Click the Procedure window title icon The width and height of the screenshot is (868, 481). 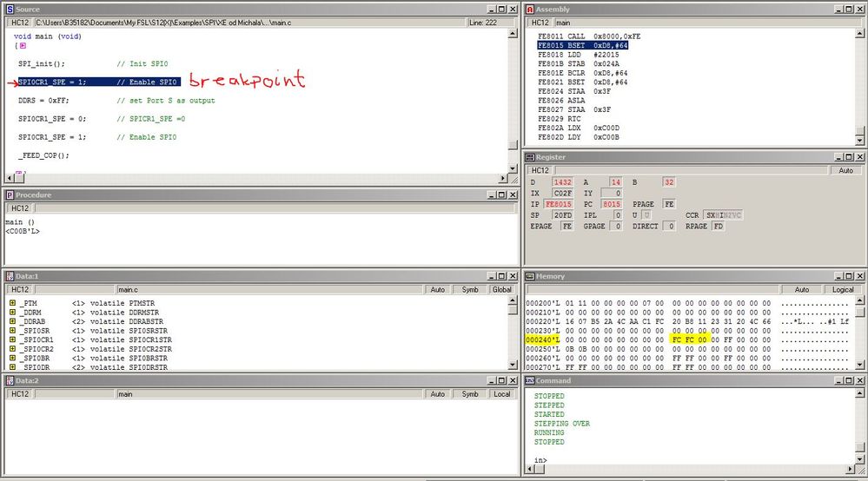[10, 195]
